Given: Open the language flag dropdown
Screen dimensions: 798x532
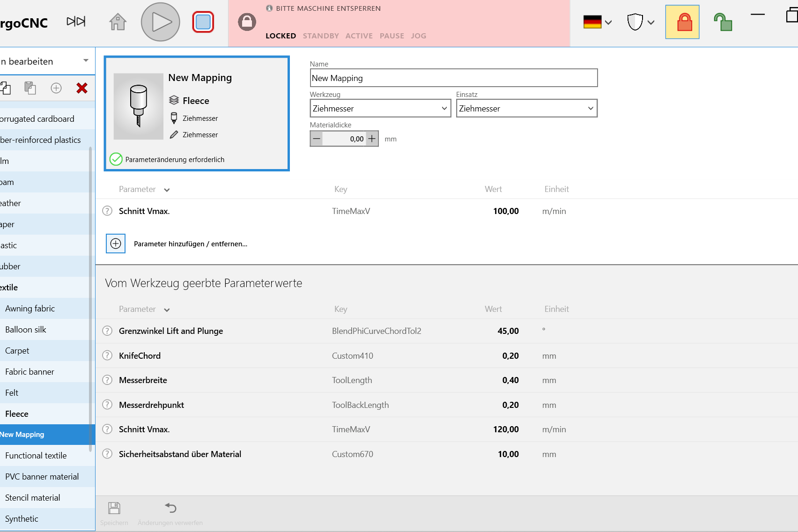Looking at the screenshot, I should (598, 22).
